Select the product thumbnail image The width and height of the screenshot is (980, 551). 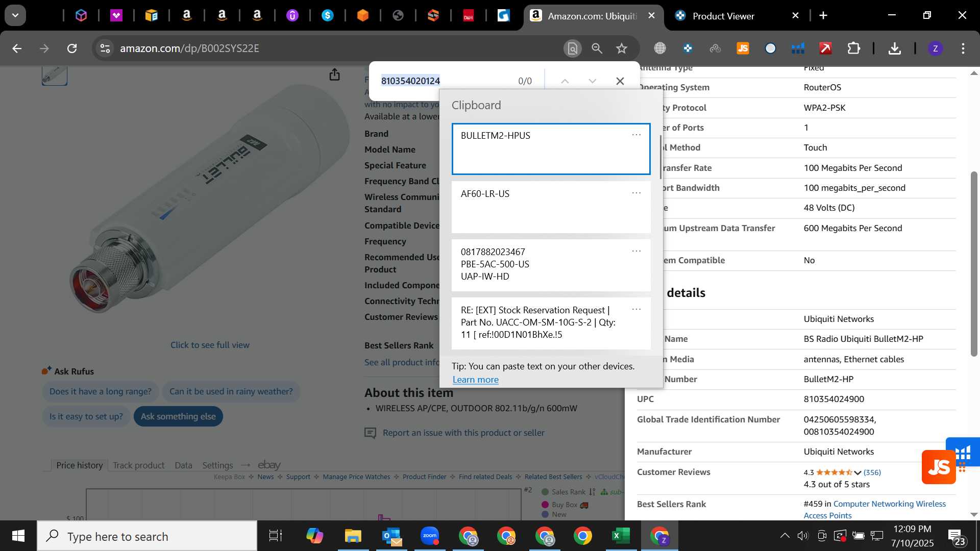[x=55, y=76]
